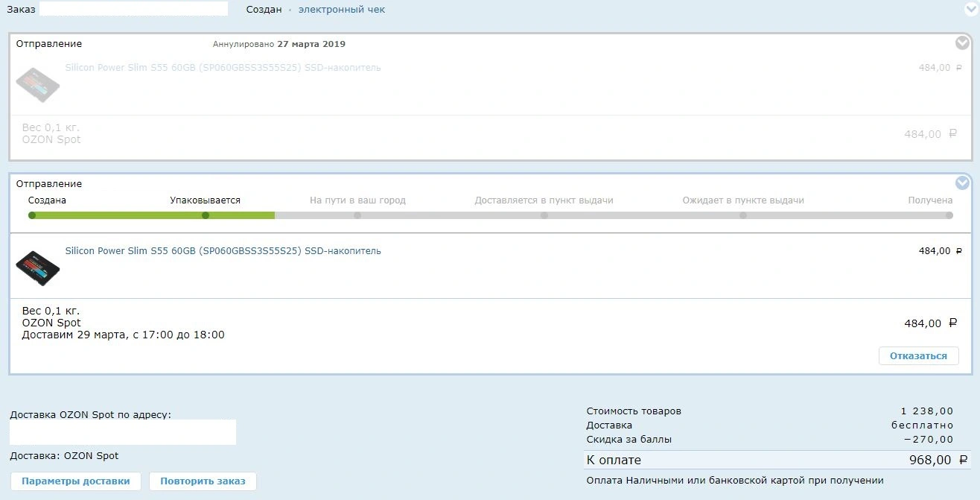This screenshot has width=980, height=500.
Task: Open the электронный чек link
Action: (342, 10)
